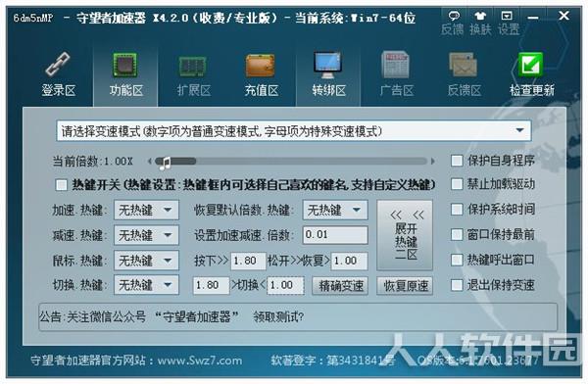Image resolution: width=588 pixels, height=384 pixels.
Task: Click the 松开>>恢复> value field 1.00
Action: tap(349, 261)
